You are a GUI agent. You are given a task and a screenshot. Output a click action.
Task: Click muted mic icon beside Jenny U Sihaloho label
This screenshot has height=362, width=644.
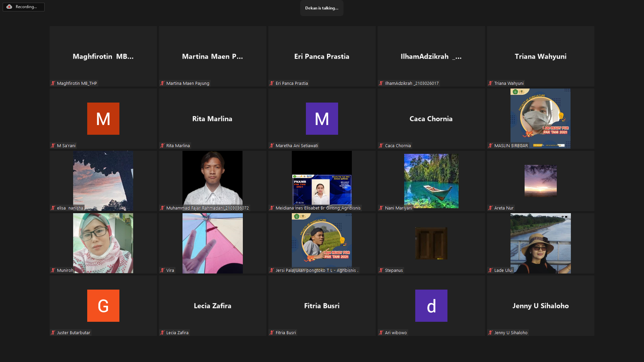490,333
